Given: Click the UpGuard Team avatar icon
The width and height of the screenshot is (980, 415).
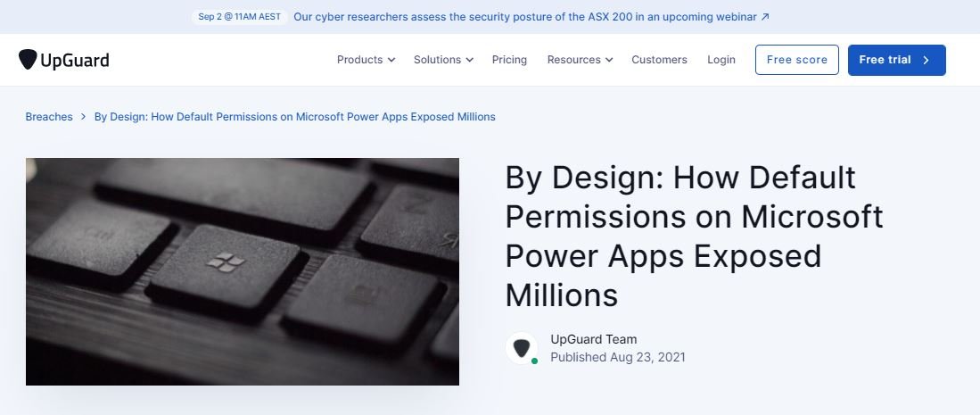Looking at the screenshot, I should click(522, 348).
